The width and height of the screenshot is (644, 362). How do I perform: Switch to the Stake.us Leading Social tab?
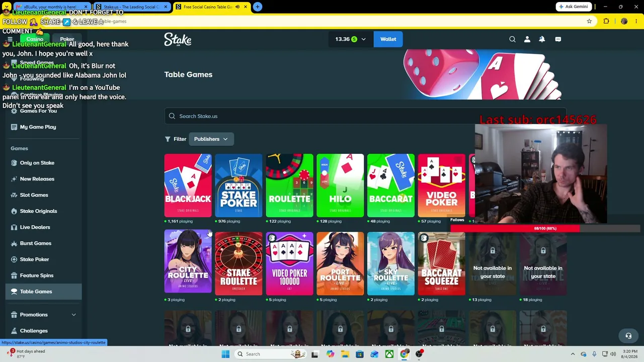(131, 7)
